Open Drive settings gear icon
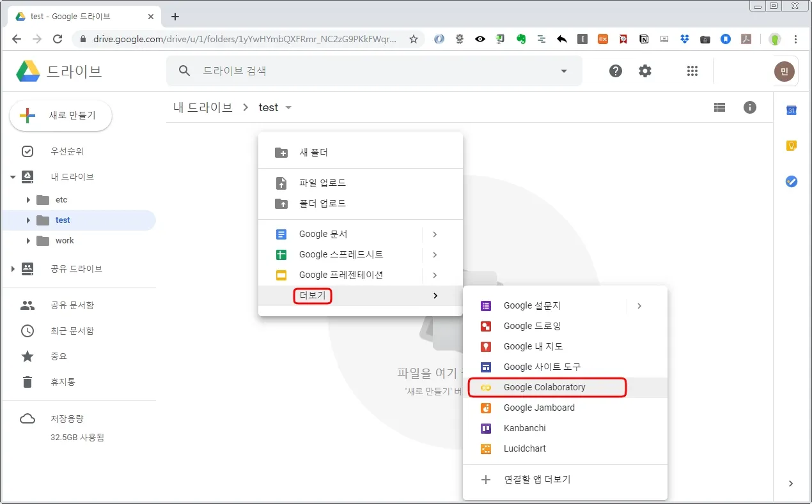Screen dimensions: 812x504 (x=645, y=71)
